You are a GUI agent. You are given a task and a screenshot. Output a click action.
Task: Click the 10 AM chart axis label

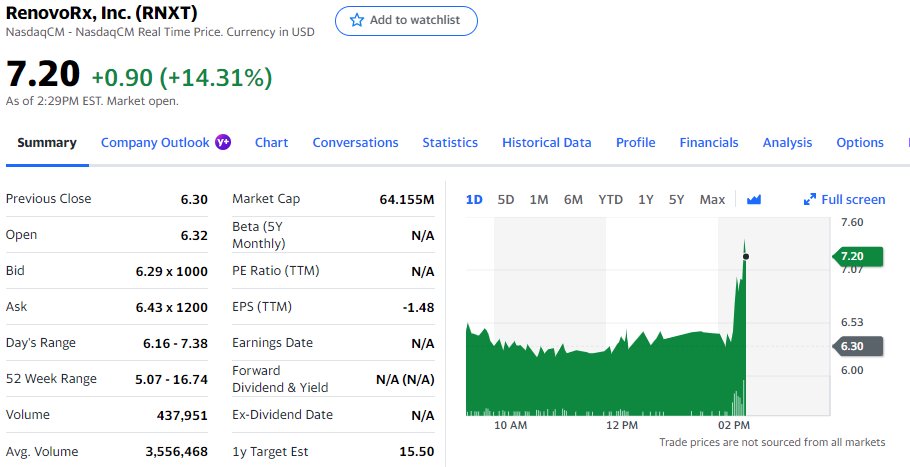(511, 425)
